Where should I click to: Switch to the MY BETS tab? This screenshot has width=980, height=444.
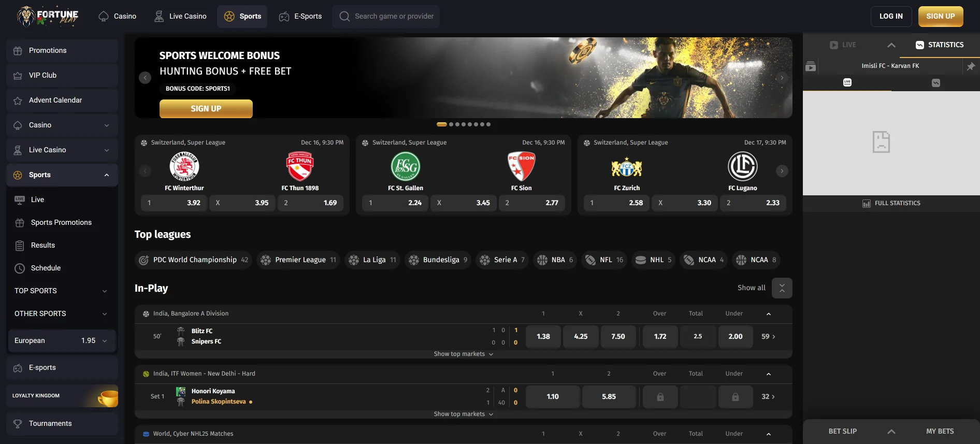pyautogui.click(x=940, y=432)
